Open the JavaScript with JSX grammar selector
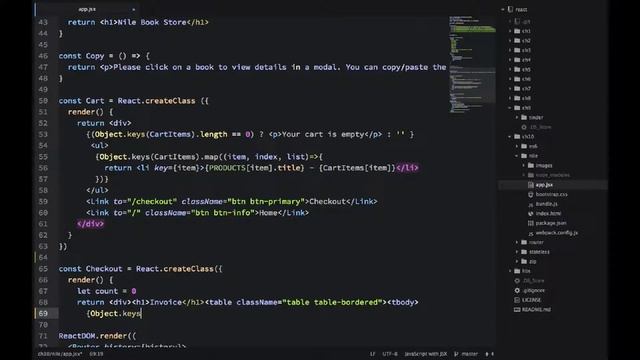The height and width of the screenshot is (360, 640). click(426, 354)
